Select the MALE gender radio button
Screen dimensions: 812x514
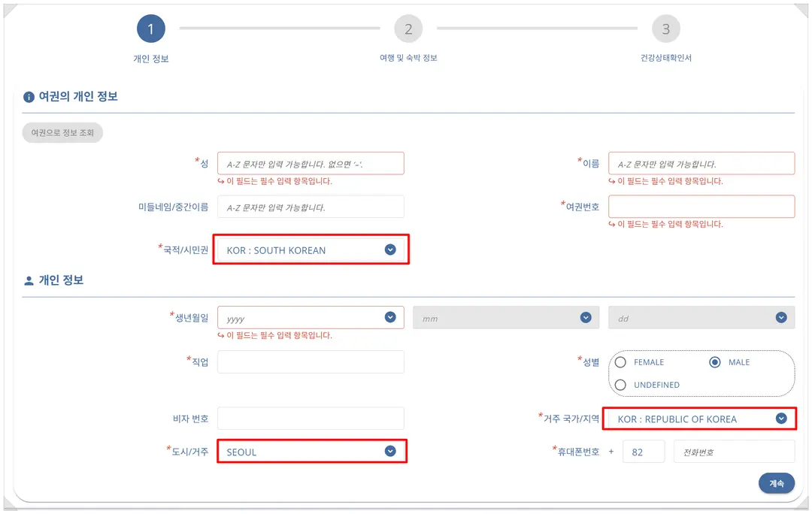point(715,362)
